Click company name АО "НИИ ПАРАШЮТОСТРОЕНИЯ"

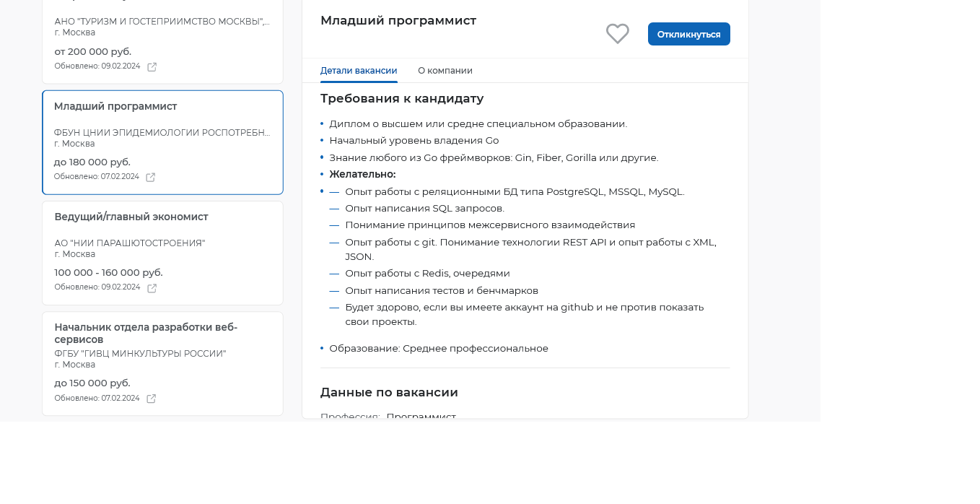[x=130, y=243]
